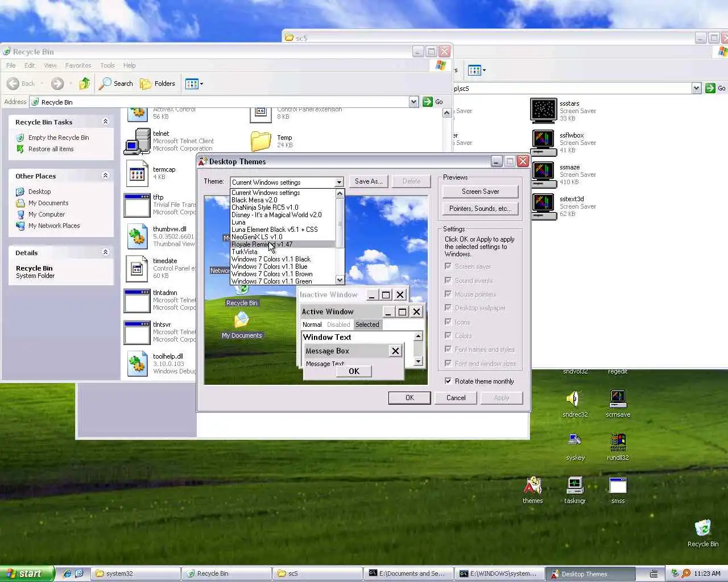This screenshot has height=582, width=728.
Task: Click the Save As button
Action: coord(369,181)
